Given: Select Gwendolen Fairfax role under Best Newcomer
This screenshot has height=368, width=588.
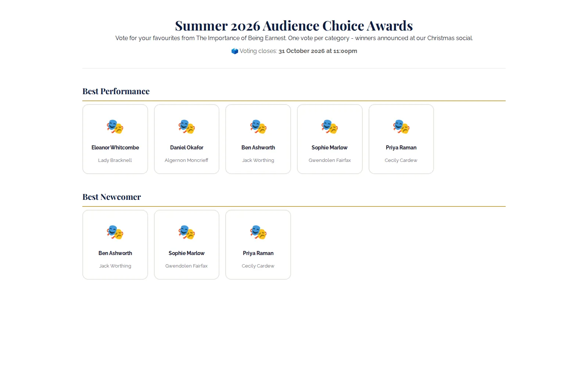Looking at the screenshot, I should (x=187, y=266).
